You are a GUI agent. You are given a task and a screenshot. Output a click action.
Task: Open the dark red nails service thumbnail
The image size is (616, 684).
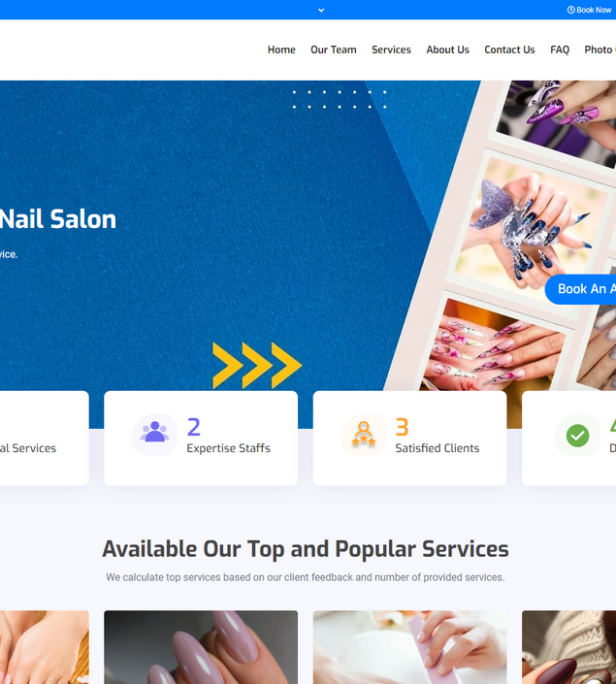coord(568,647)
